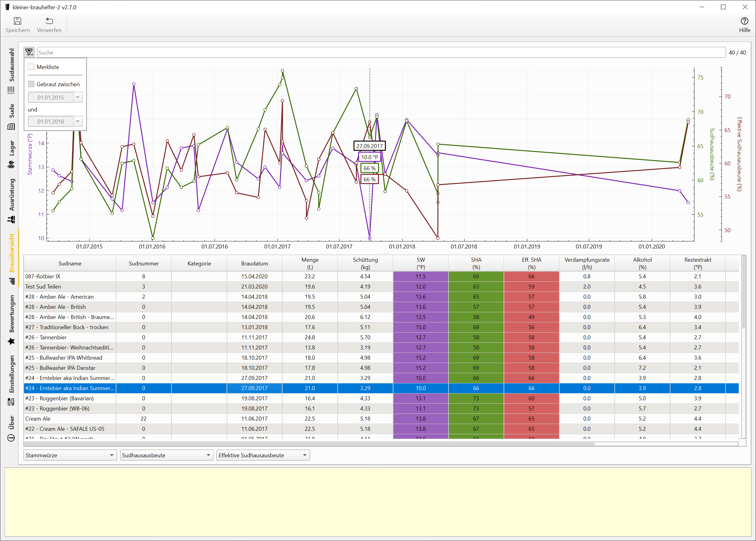This screenshot has width=756, height=541.
Task: Click the purple SW cell of 087-Rotbier IX
Action: coord(420,277)
